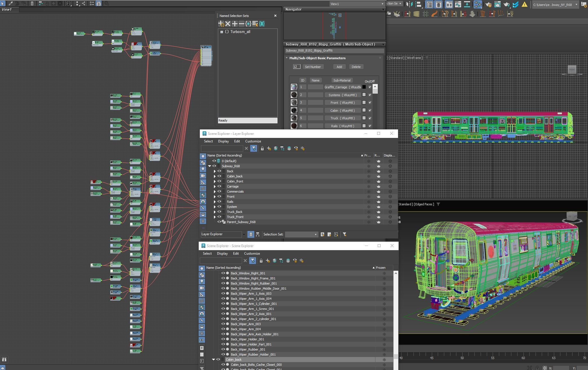Select the eyedropper pick-material tool
This screenshot has width=588, height=370.
tap(11, 3)
